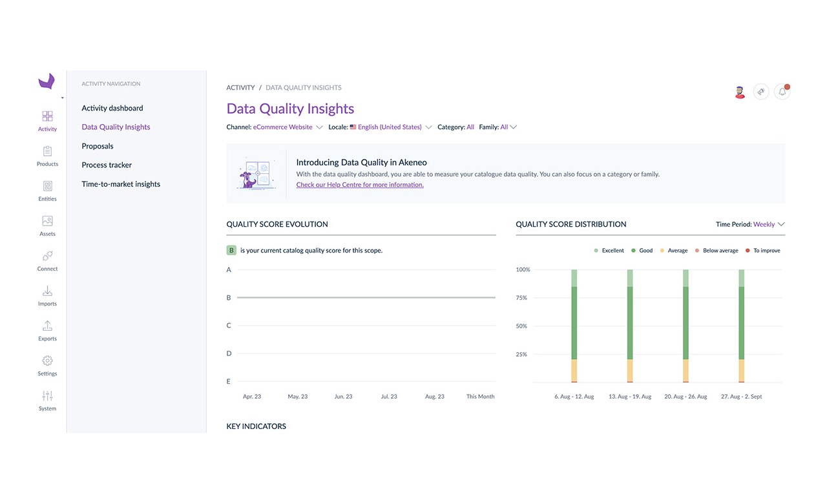827x504 pixels.
Task: Open the Settings gear icon
Action: (47, 361)
